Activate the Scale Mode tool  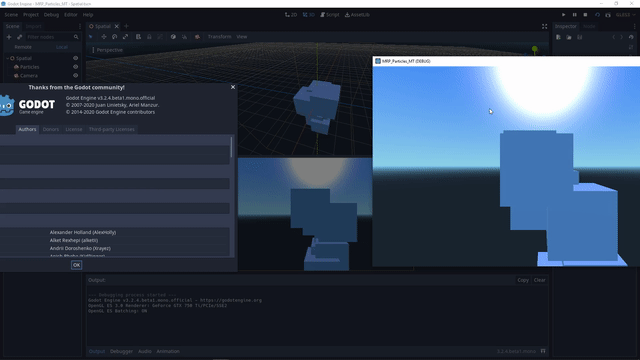click(126, 37)
